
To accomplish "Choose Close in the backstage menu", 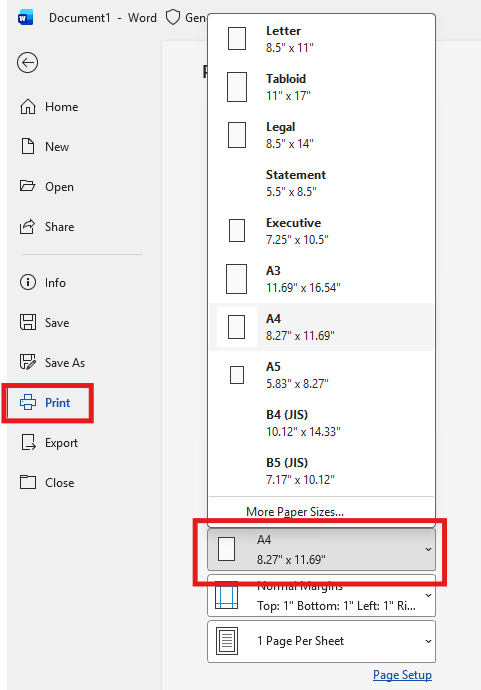I will point(47,482).
